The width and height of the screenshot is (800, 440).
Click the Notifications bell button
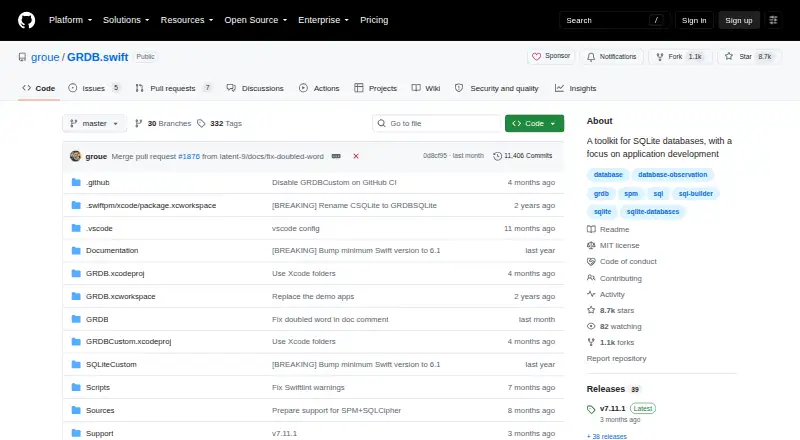point(611,57)
